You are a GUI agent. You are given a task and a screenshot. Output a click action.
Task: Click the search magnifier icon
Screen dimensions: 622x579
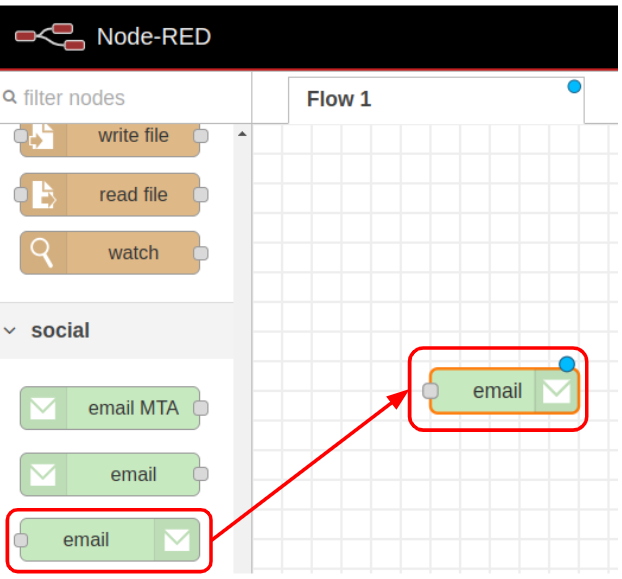pos(10,97)
